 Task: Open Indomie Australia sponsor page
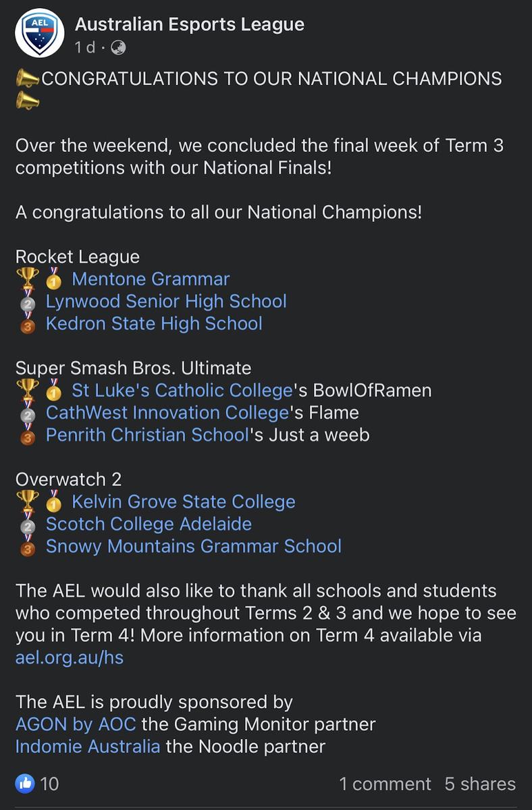(x=88, y=747)
